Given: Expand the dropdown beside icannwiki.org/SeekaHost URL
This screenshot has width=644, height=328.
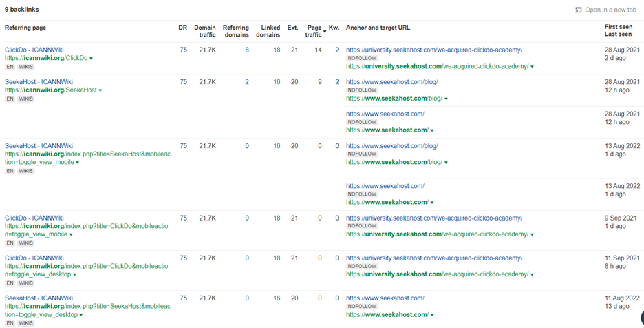Looking at the screenshot, I should click(x=100, y=90).
